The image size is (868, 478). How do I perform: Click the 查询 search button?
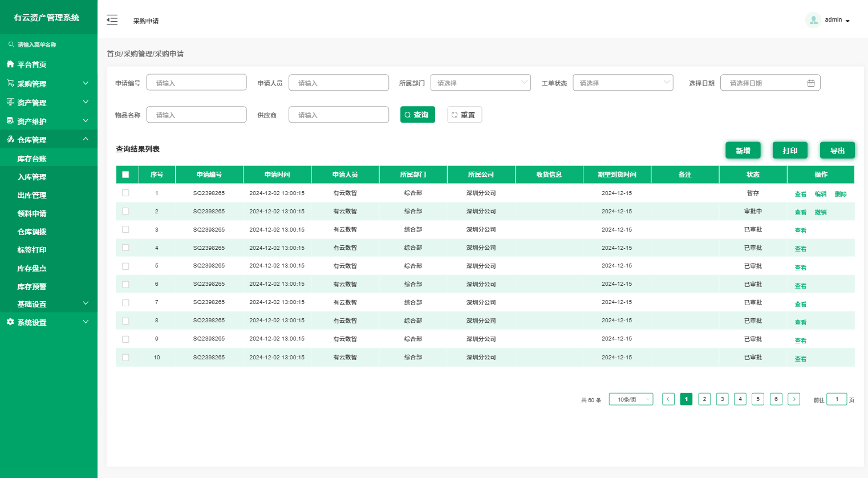[x=417, y=115]
